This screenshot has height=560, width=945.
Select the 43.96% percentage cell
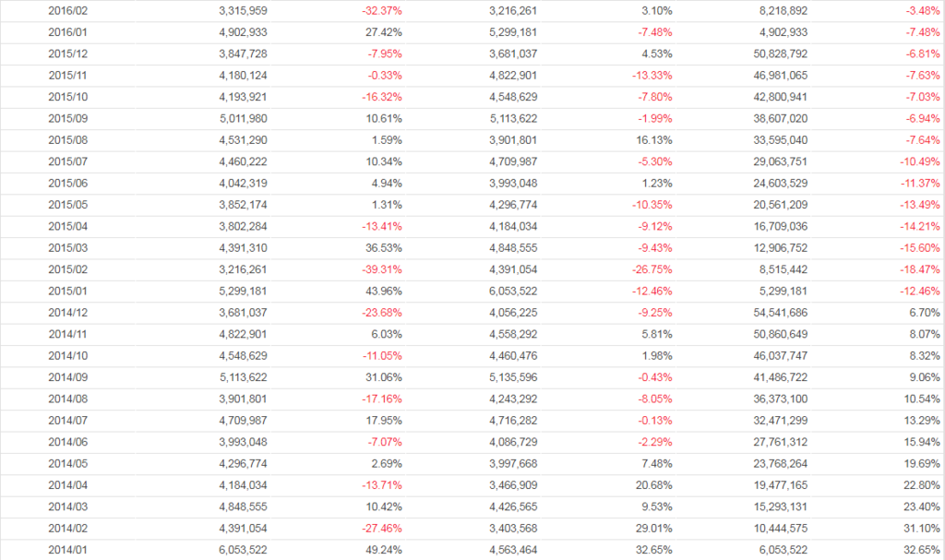point(385,292)
